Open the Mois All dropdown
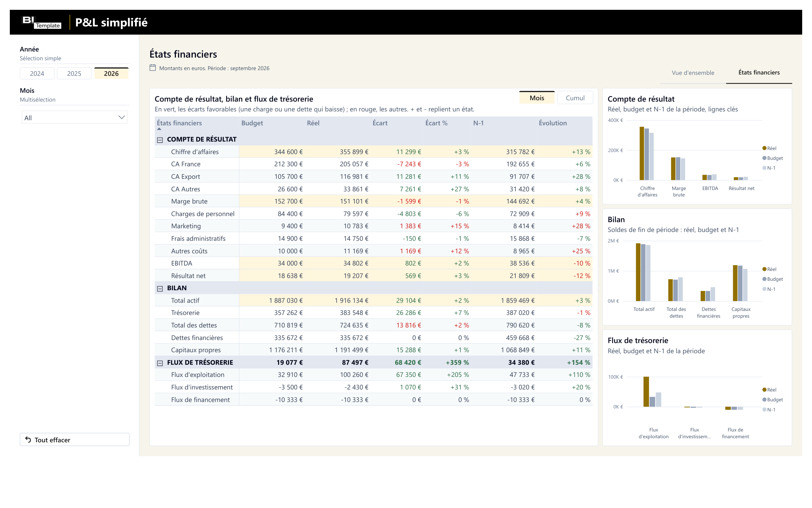 pyautogui.click(x=74, y=118)
